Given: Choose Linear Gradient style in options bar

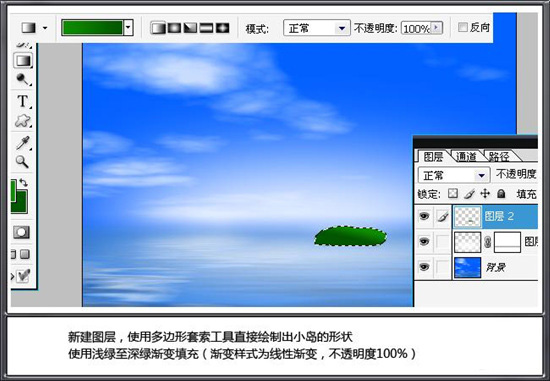Looking at the screenshot, I should tap(158, 28).
